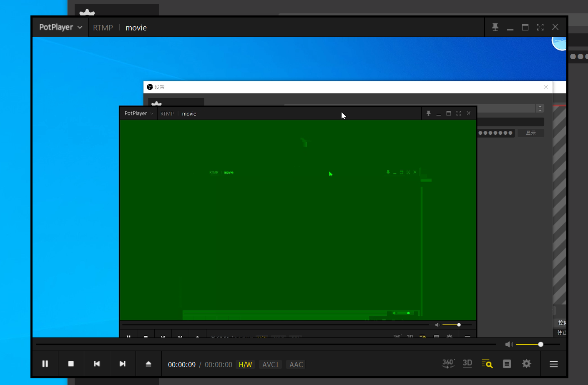Click the 00:00:00 total duration display
Screen dimensions: 588x385
tap(219, 365)
